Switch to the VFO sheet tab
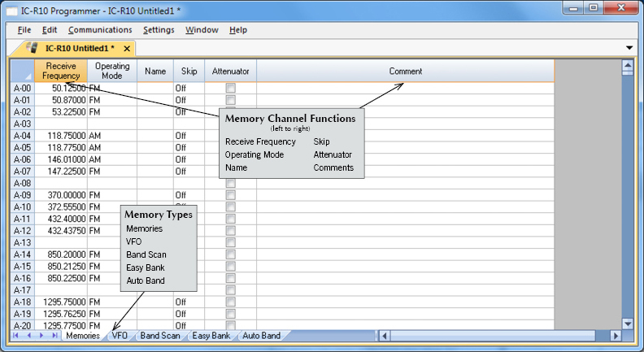The height and width of the screenshot is (352, 644). click(120, 336)
